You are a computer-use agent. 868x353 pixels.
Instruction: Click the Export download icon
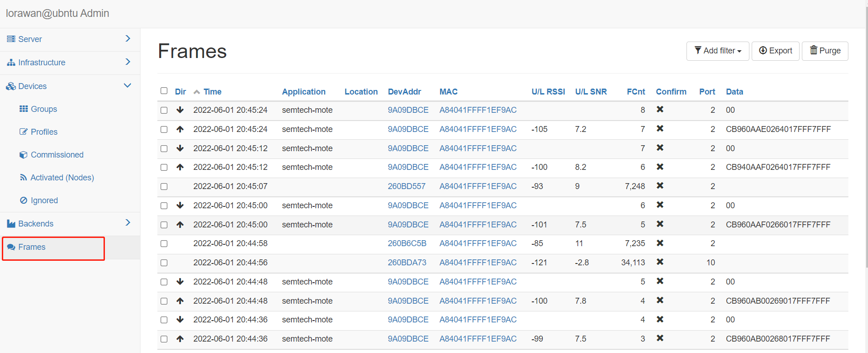763,50
